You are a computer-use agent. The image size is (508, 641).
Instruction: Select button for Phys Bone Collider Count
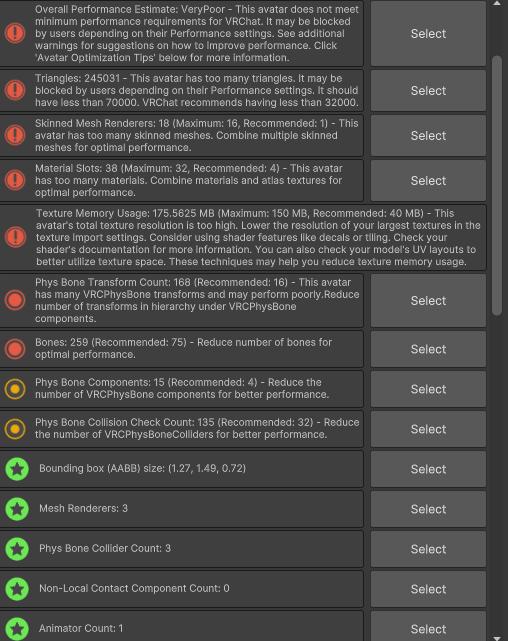pos(428,549)
